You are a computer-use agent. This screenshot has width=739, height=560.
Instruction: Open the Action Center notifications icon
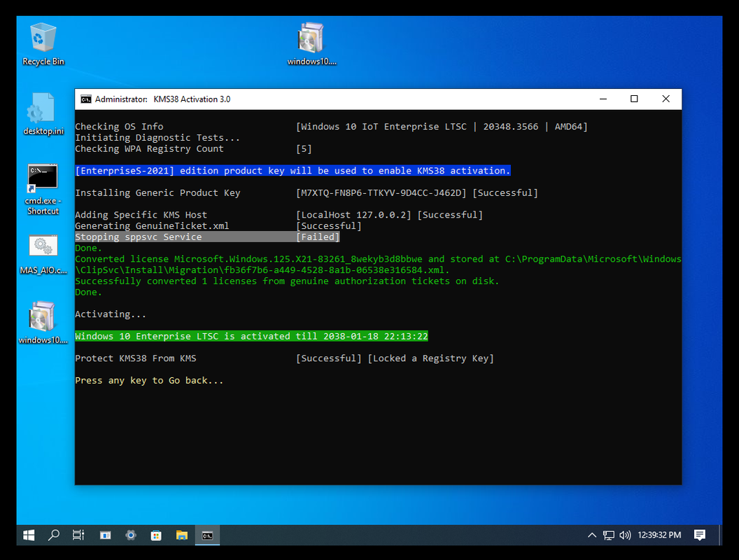click(x=700, y=535)
